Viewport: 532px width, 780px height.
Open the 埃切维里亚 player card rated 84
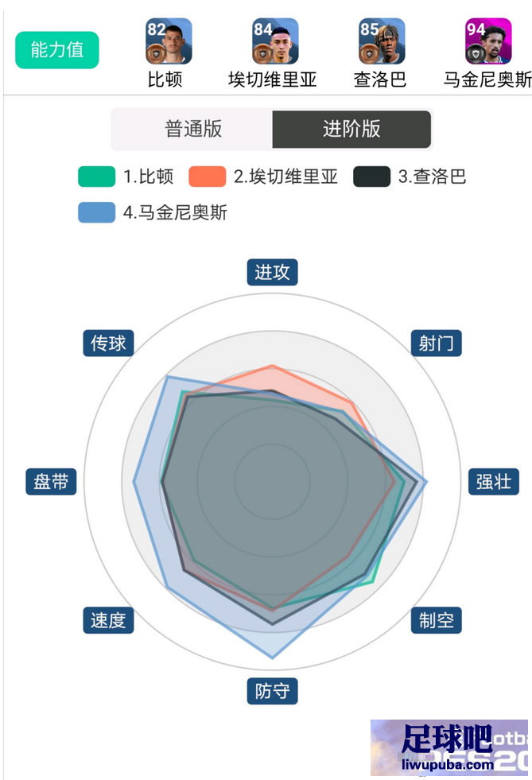tap(275, 41)
